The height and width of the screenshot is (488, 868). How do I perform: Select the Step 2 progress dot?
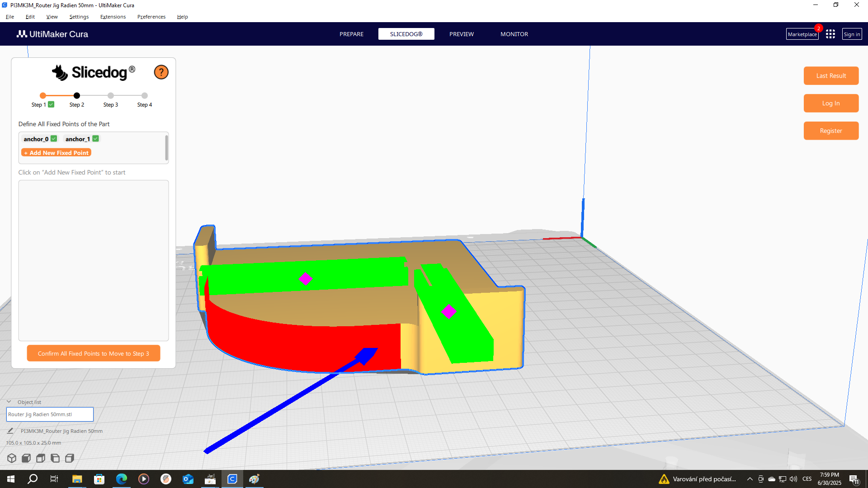pos(77,95)
